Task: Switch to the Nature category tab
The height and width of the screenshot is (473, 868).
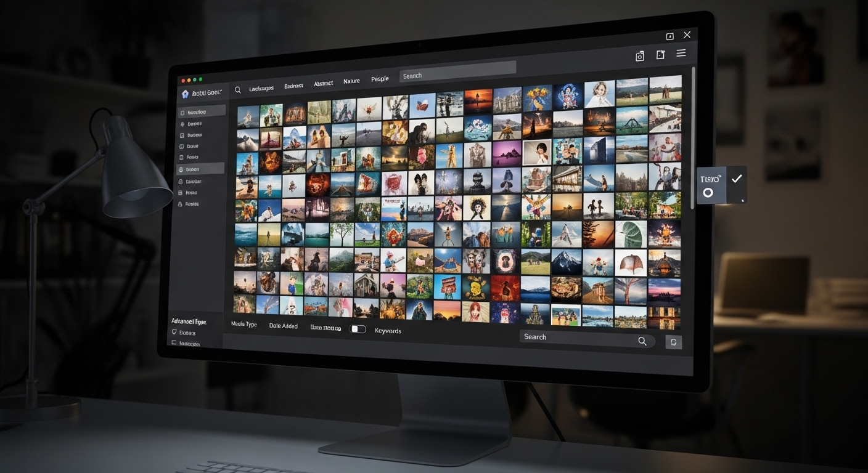Action: (351, 81)
